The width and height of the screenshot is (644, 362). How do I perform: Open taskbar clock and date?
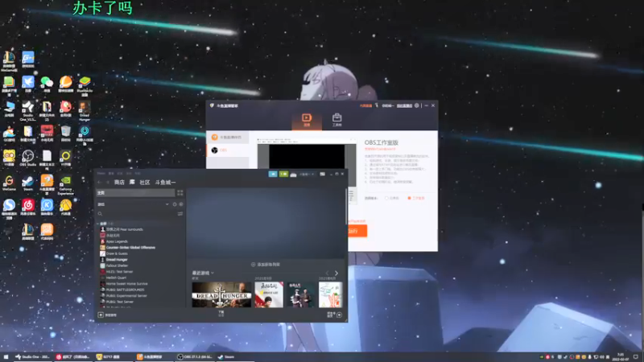(620, 356)
